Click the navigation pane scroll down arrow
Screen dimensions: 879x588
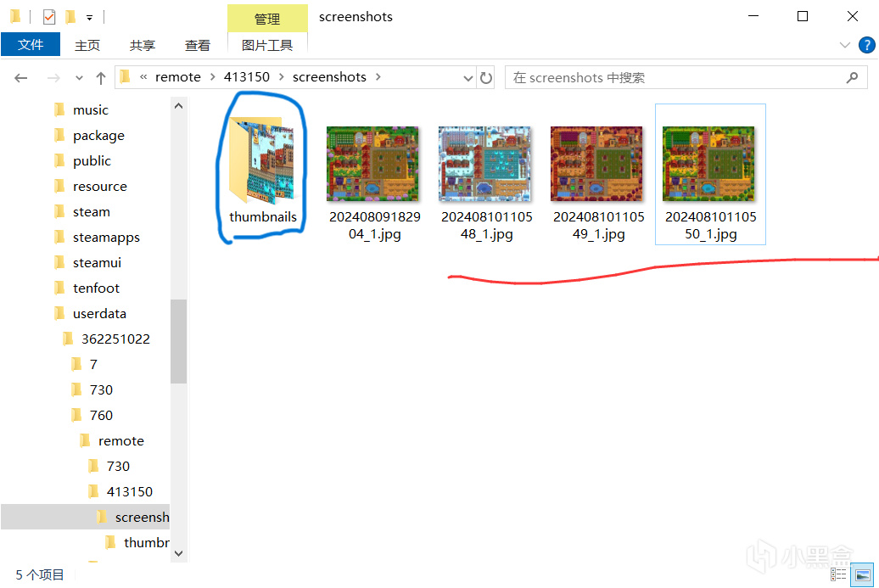[x=178, y=553]
